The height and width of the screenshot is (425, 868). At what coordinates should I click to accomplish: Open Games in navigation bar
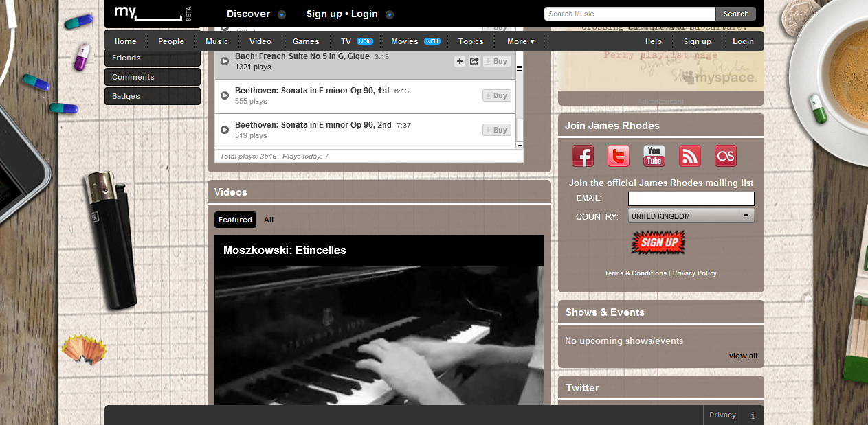click(x=306, y=41)
